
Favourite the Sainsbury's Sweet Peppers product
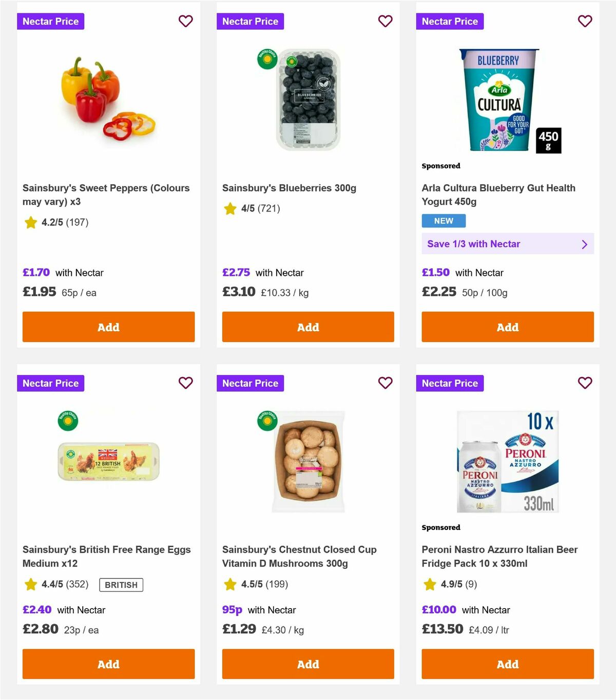tap(185, 22)
